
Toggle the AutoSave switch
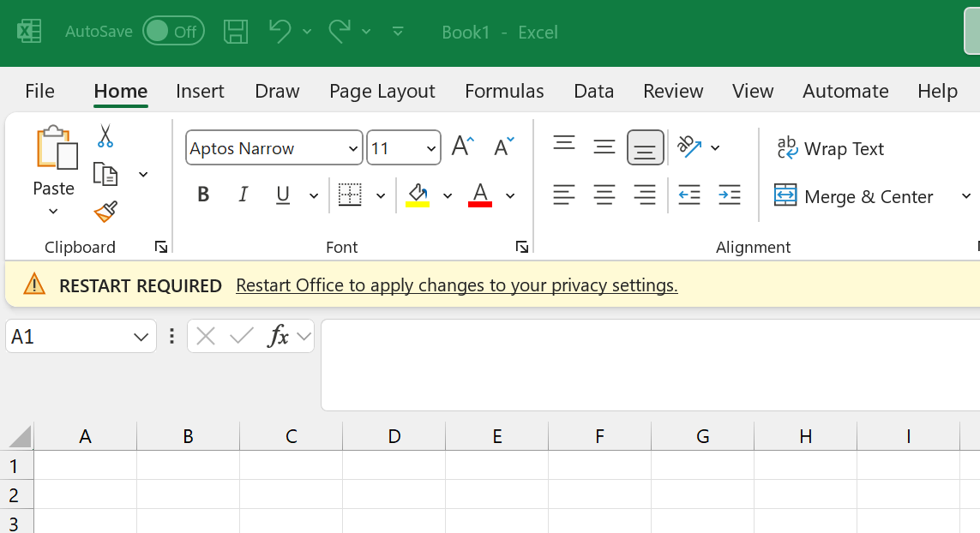(173, 31)
